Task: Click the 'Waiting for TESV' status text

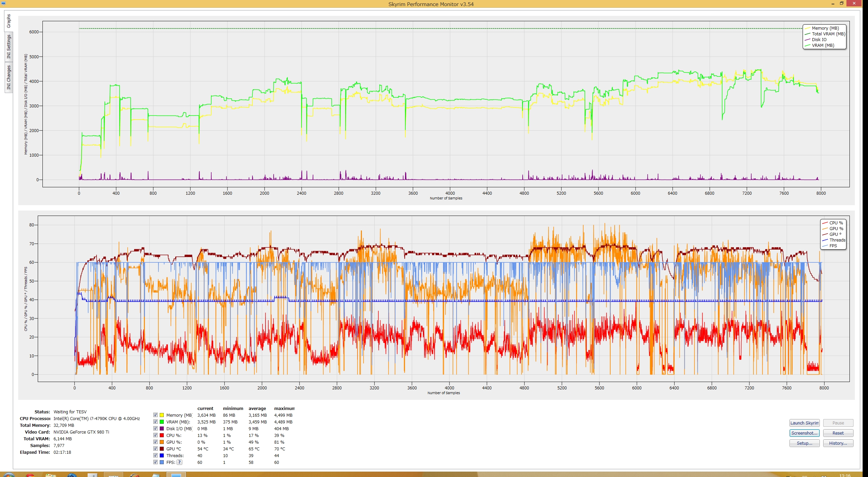Action: click(x=70, y=412)
